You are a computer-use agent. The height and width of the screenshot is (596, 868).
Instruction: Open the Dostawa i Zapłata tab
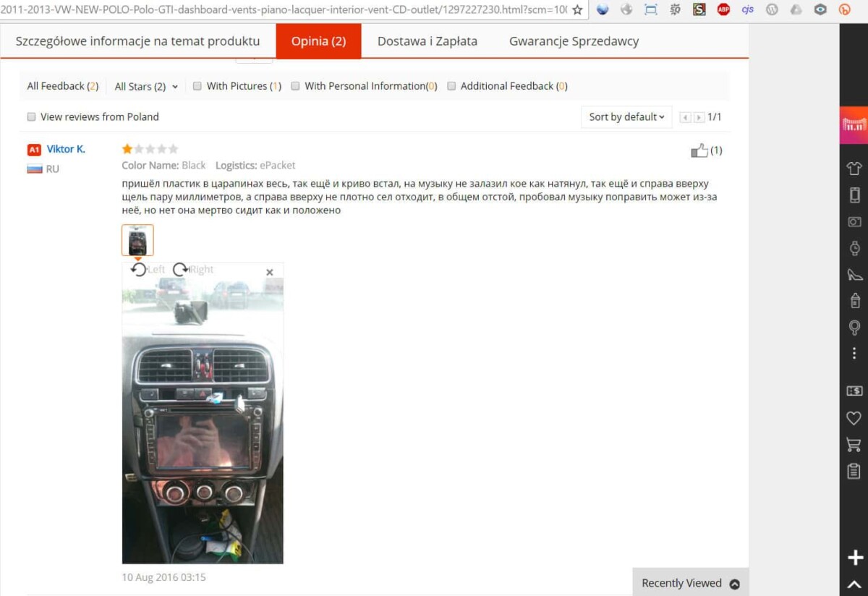[427, 41]
